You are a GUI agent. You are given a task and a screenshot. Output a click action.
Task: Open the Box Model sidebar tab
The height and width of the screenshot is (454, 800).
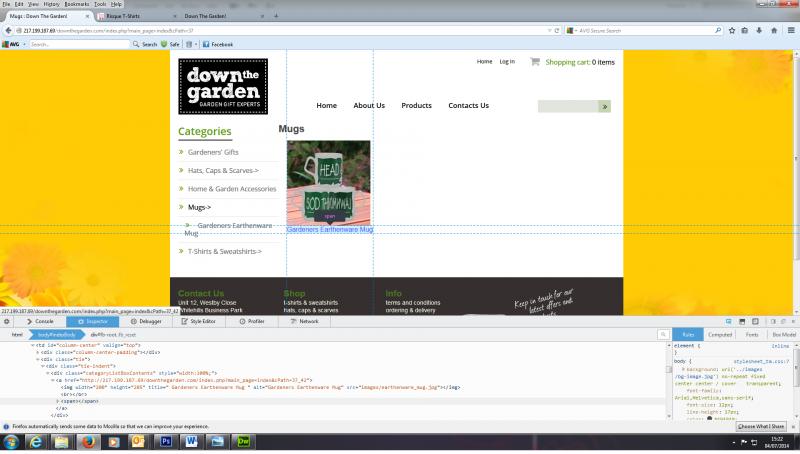[784, 335]
